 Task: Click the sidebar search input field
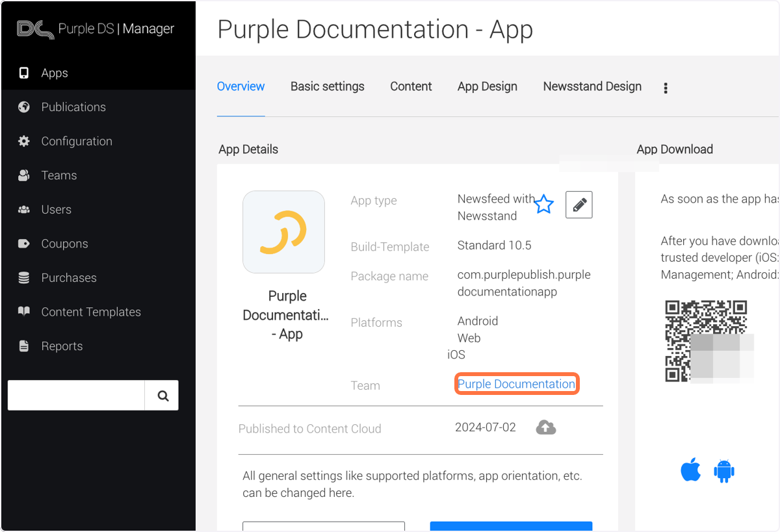[76, 395]
